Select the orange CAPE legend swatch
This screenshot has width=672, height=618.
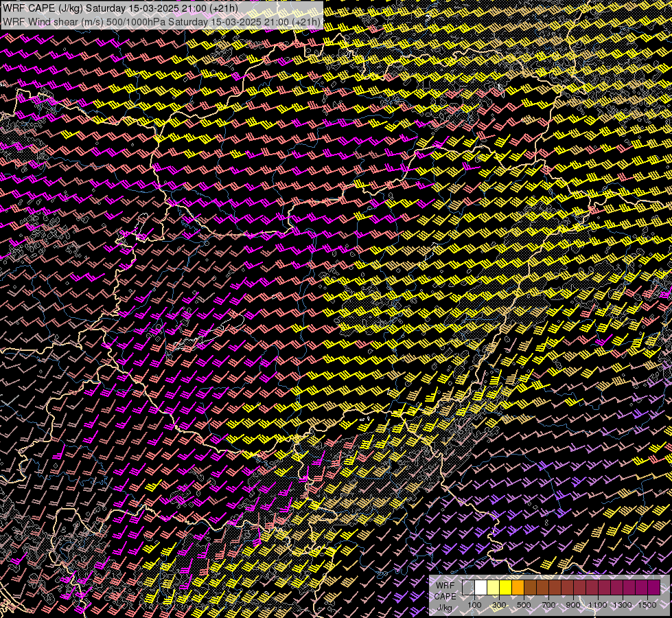518,587
